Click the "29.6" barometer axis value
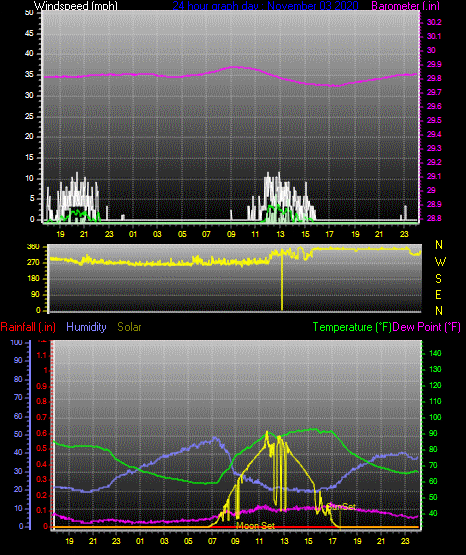466x555 pixels. click(434, 107)
